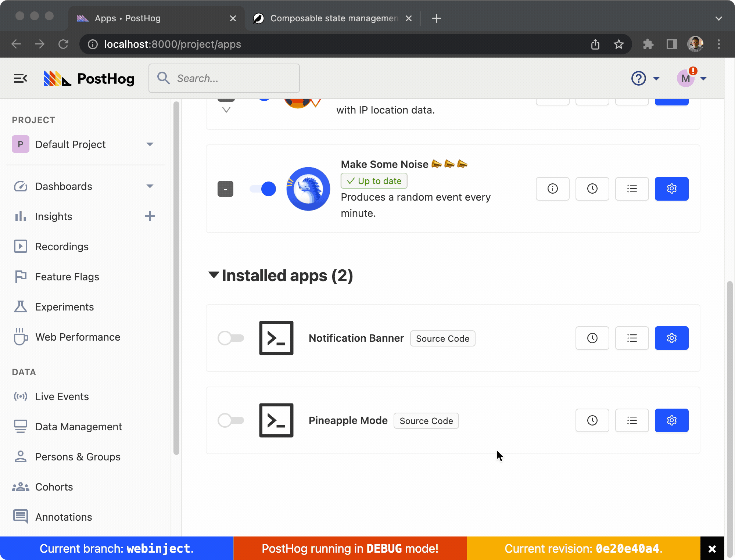Collapse the sidebar with the menu icon
This screenshot has height=560, width=735.
[x=21, y=78]
